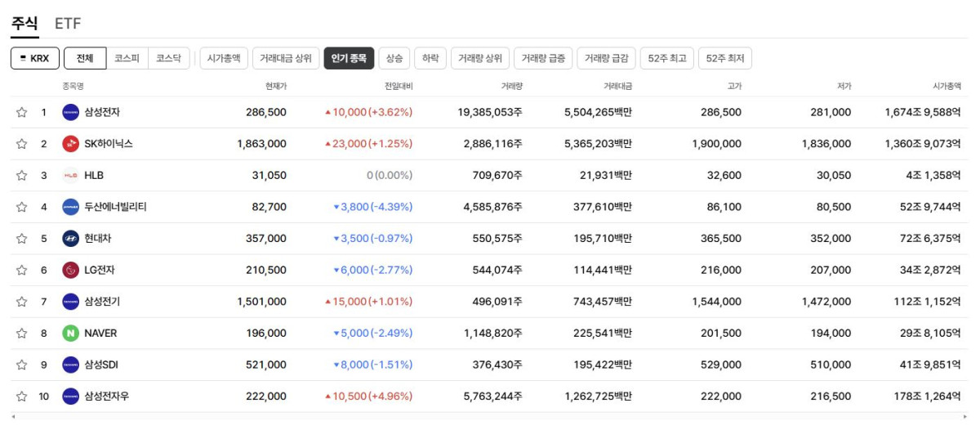
Task: Star the NAVER stock
Action: pos(21,334)
